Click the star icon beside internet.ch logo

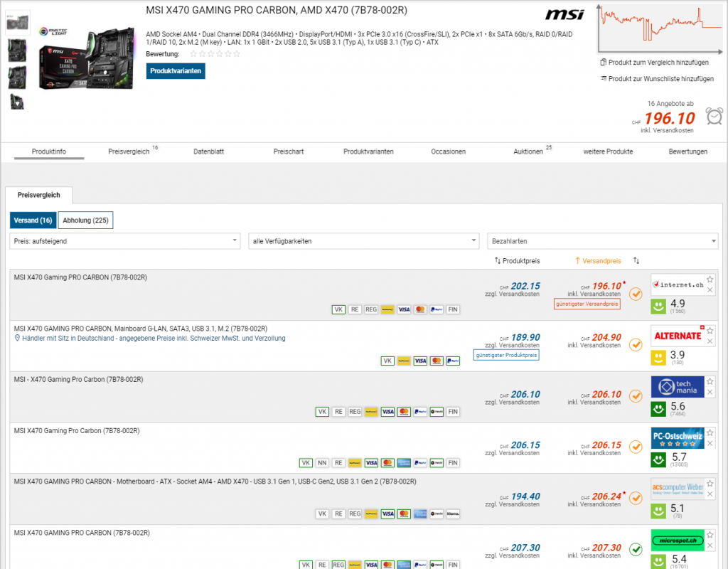coord(709,280)
